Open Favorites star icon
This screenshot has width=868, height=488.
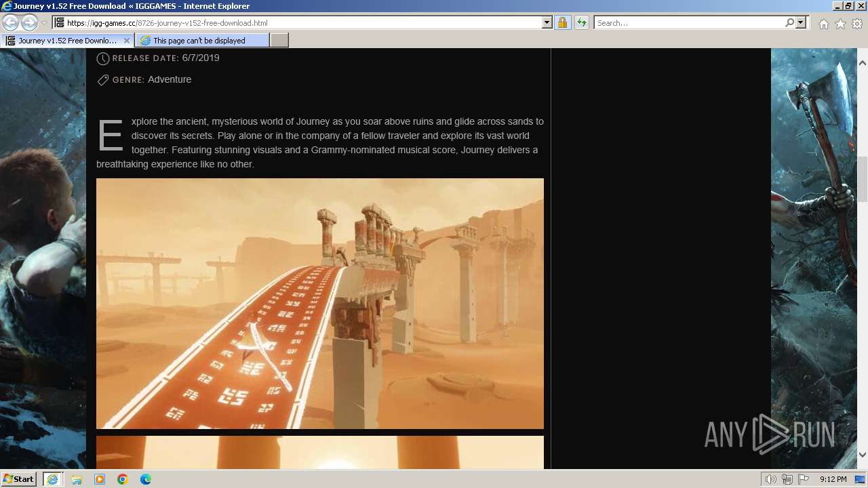coord(840,24)
